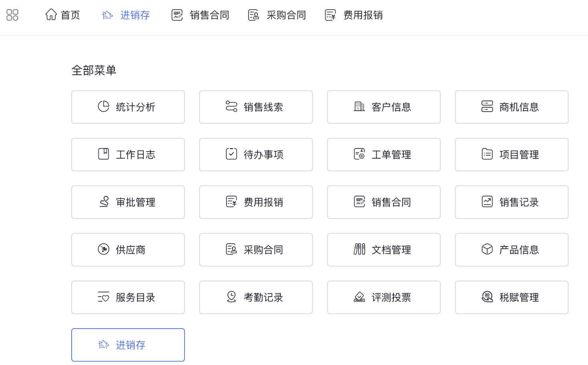The width and height of the screenshot is (588, 365).
Task: Click the house icon beside 首页
Action: [51, 15]
